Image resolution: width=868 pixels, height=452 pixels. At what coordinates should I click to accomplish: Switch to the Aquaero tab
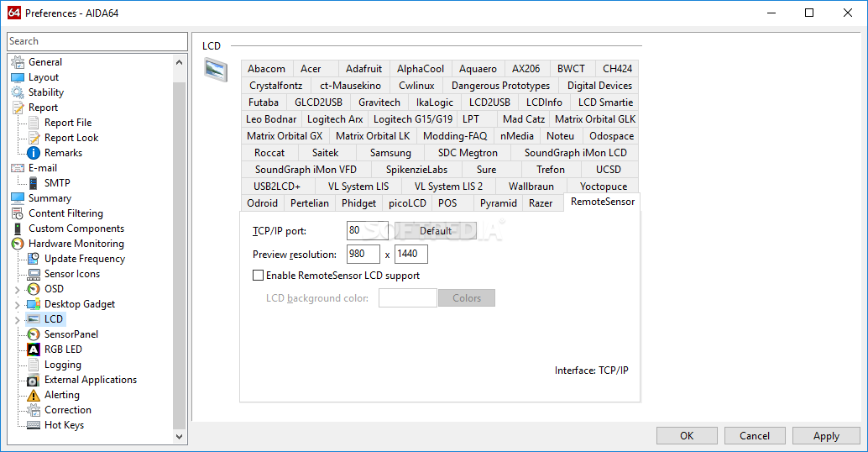(478, 69)
